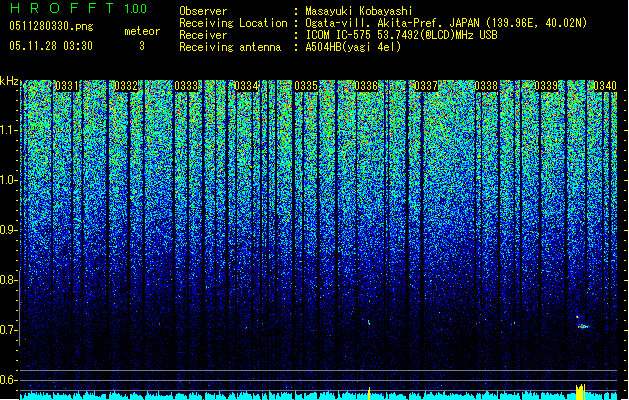Click the 0336 time marker

point(366,86)
